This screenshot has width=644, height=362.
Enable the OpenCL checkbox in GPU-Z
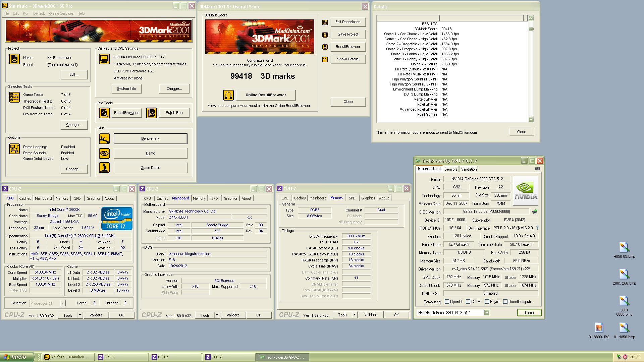point(447,302)
